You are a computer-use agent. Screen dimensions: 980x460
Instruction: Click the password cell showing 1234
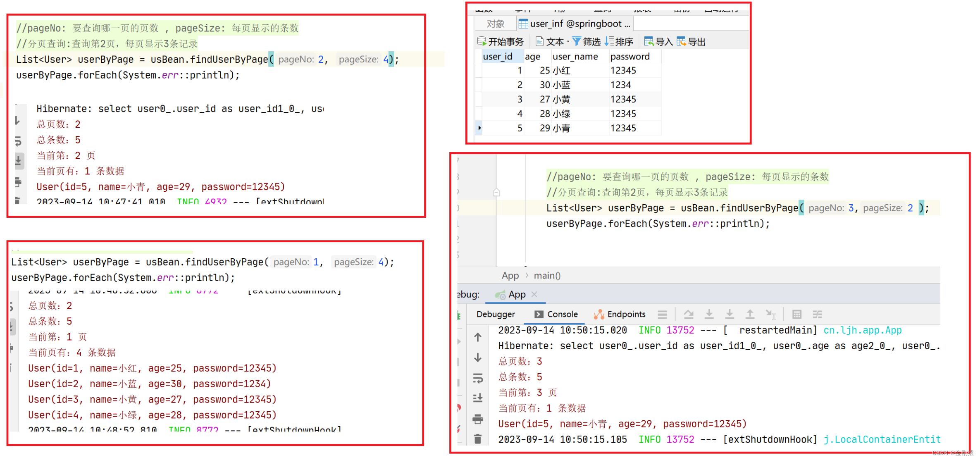tap(635, 85)
